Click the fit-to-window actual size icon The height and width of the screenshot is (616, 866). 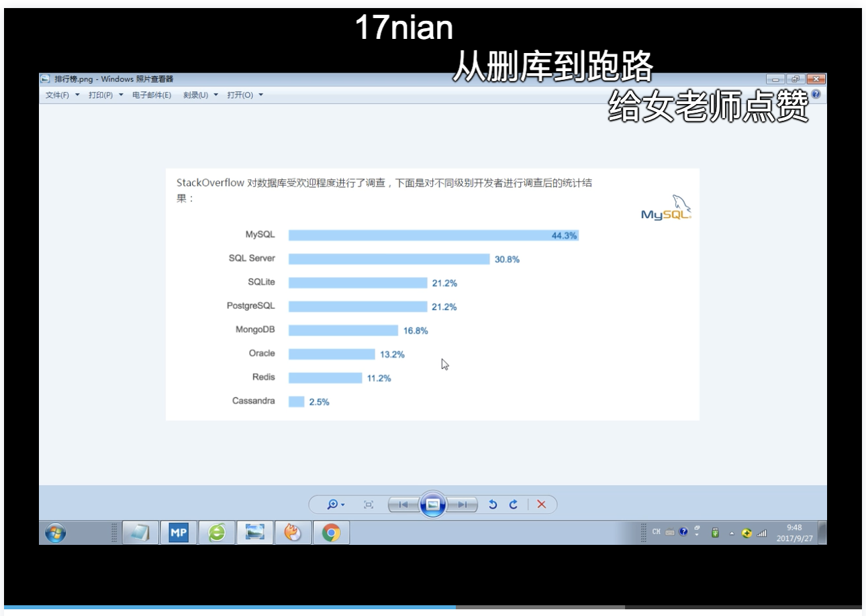[x=369, y=505]
